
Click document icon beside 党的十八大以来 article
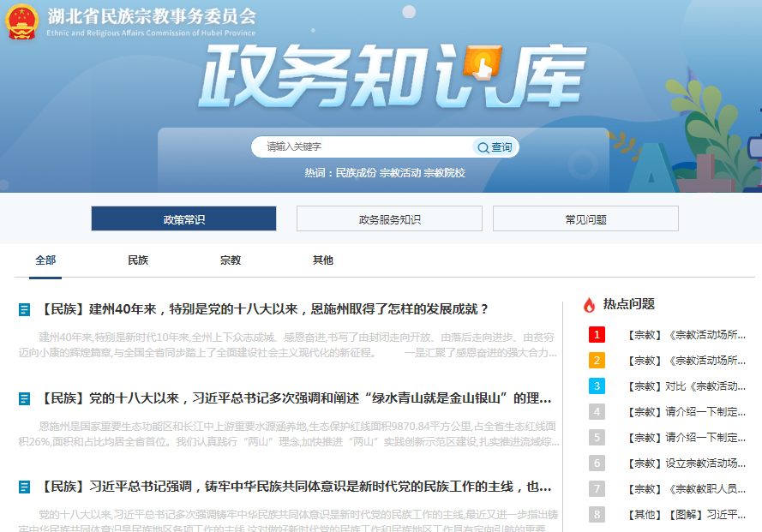click(x=24, y=398)
